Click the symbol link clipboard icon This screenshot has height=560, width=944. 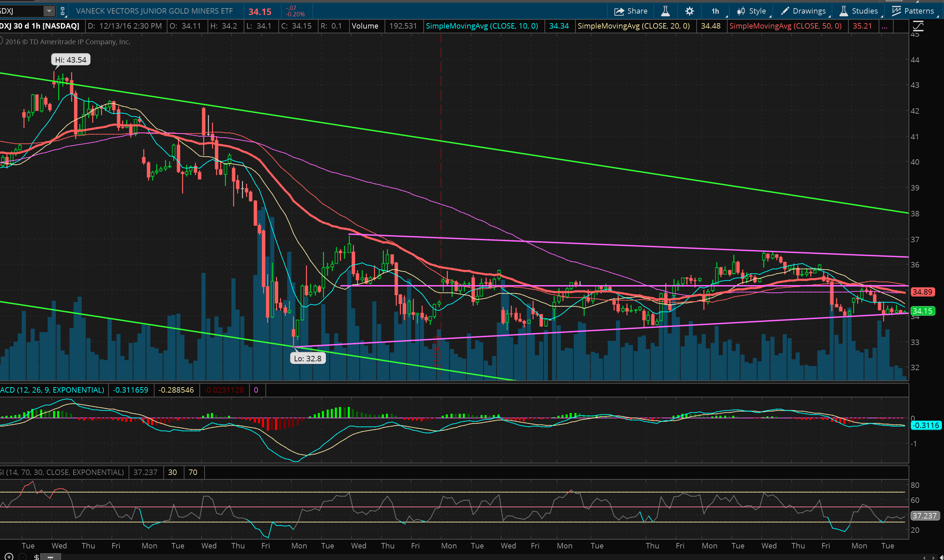pos(63,11)
